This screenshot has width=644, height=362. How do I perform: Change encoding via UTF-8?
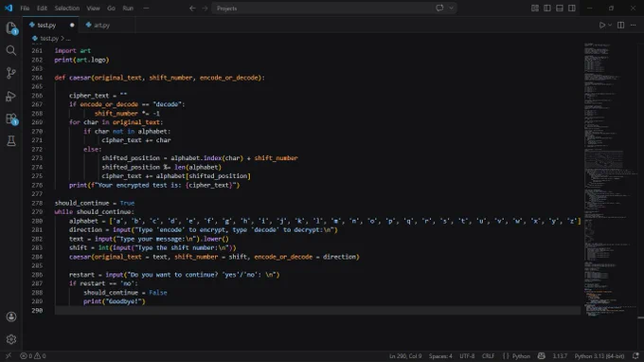pyautogui.click(x=467, y=355)
